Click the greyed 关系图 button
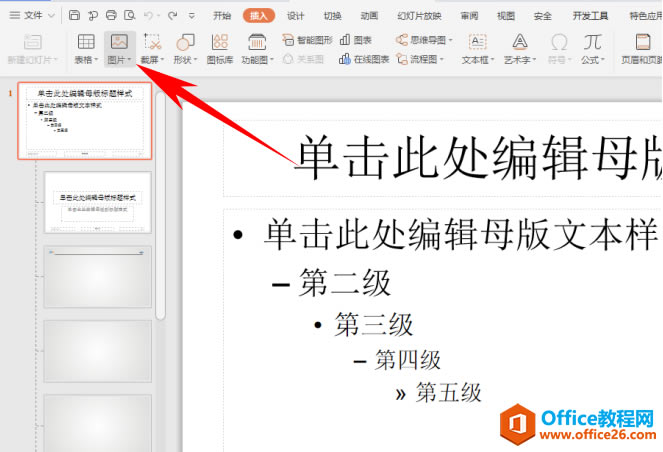This screenshot has height=452, width=663. (x=303, y=59)
